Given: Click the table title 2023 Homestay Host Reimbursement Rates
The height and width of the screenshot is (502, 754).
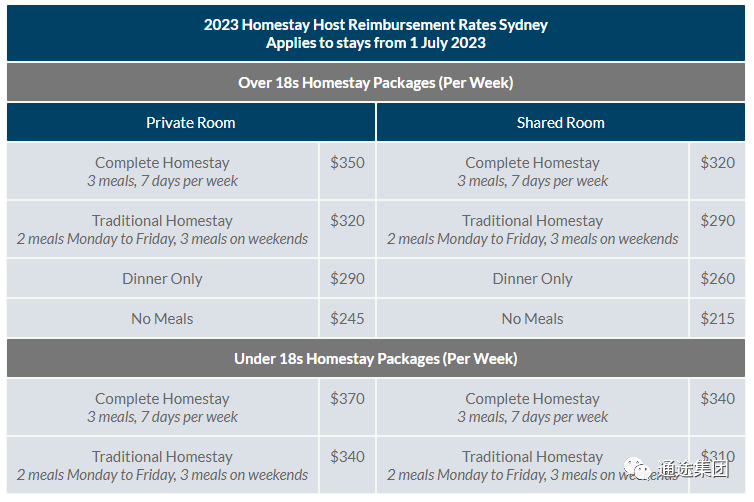Looking at the screenshot, I should [376, 25].
